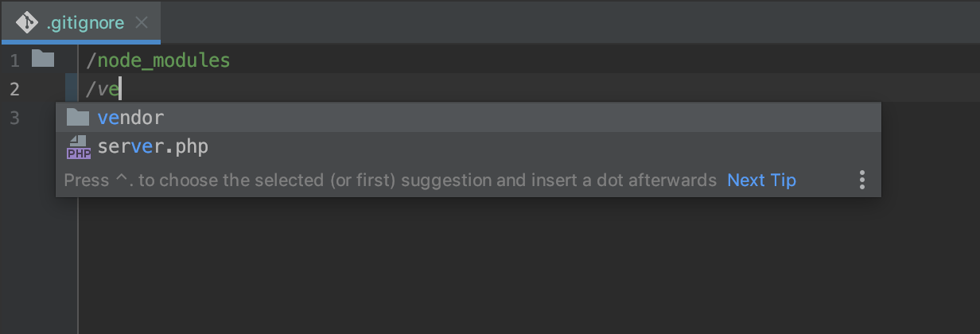Viewport: 980px width, 334px height.
Task: Click line number 1 in the gutter
Action: click(14, 60)
